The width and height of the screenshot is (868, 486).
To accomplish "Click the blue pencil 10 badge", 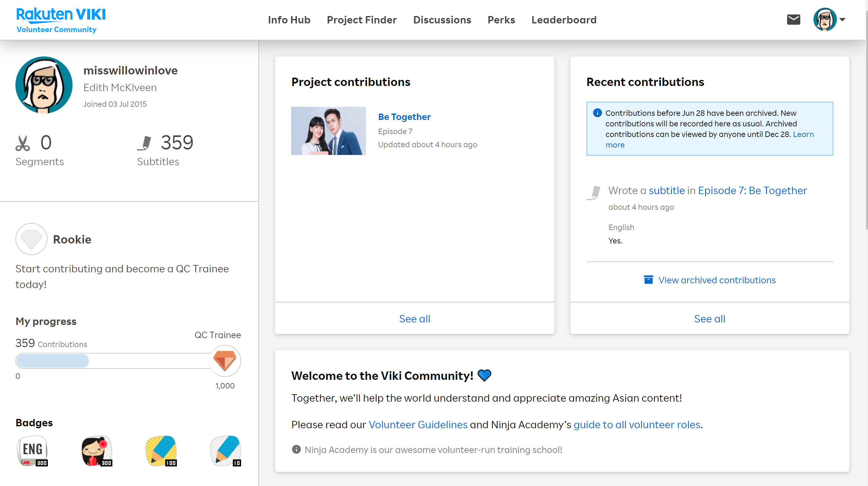I will tap(225, 451).
